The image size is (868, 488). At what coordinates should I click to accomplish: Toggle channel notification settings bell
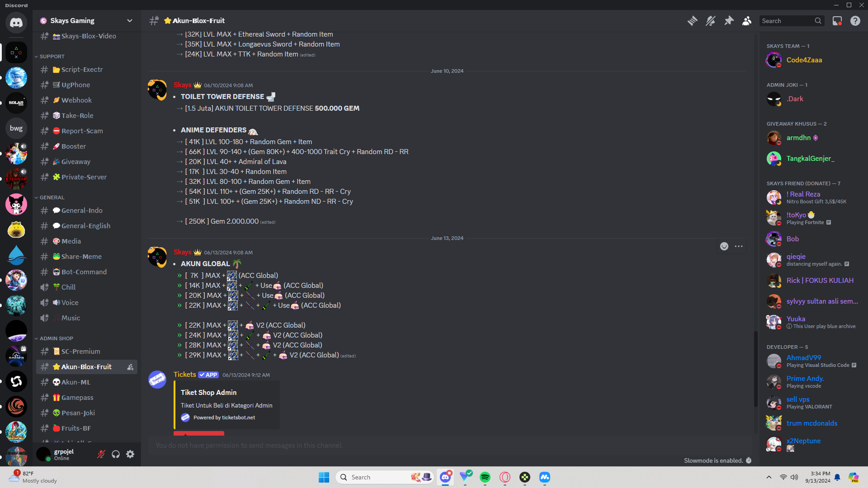tap(711, 21)
